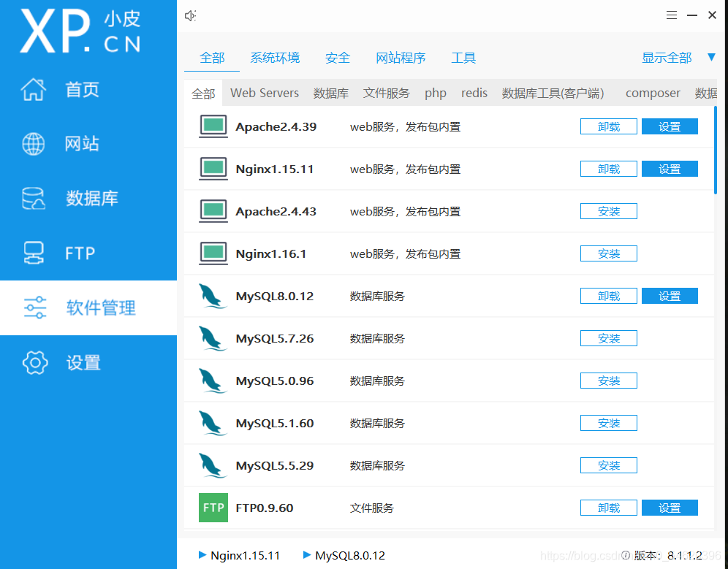Screen dimensions: 728x569
Task: Switch to the 工具 tab
Action: (463, 58)
